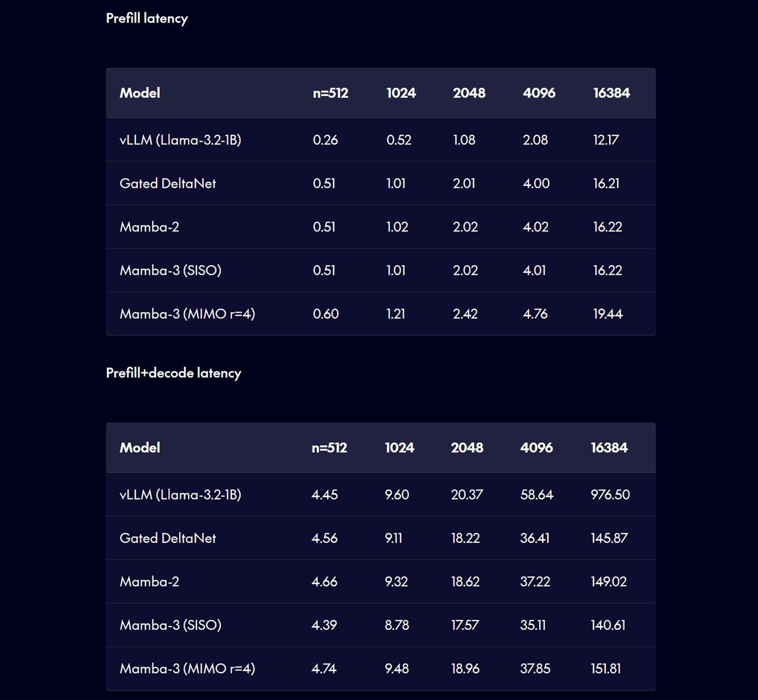Select the 19.44 cell for Mamba-3 MIMO
The image size is (758, 700).
[608, 314]
